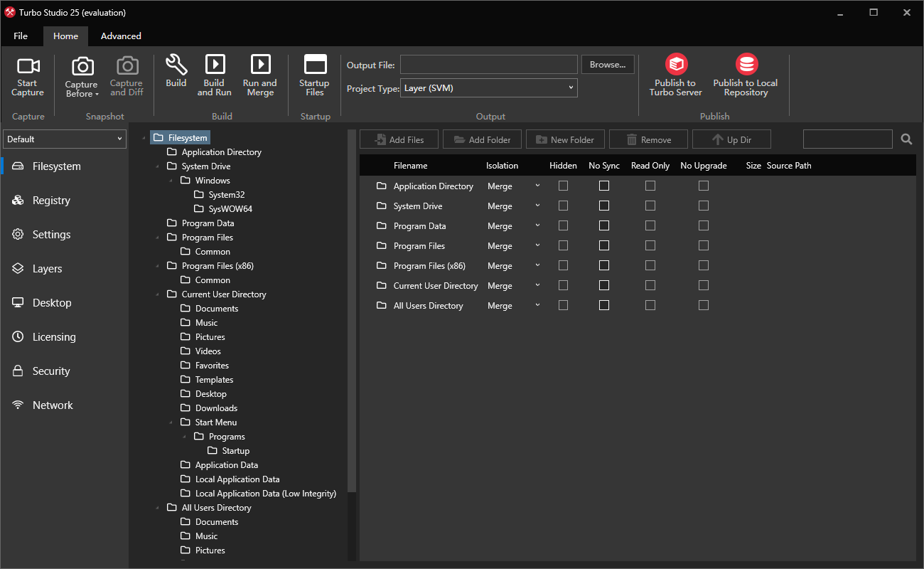This screenshot has width=924, height=569.
Task: Open the Filesystem section in the sidebar
Action: click(65, 166)
